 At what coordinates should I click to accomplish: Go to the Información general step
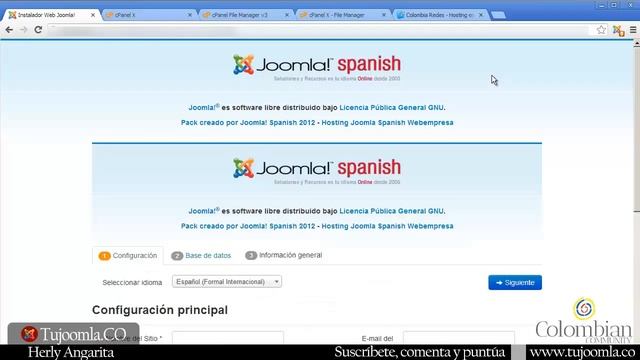[x=283, y=255]
